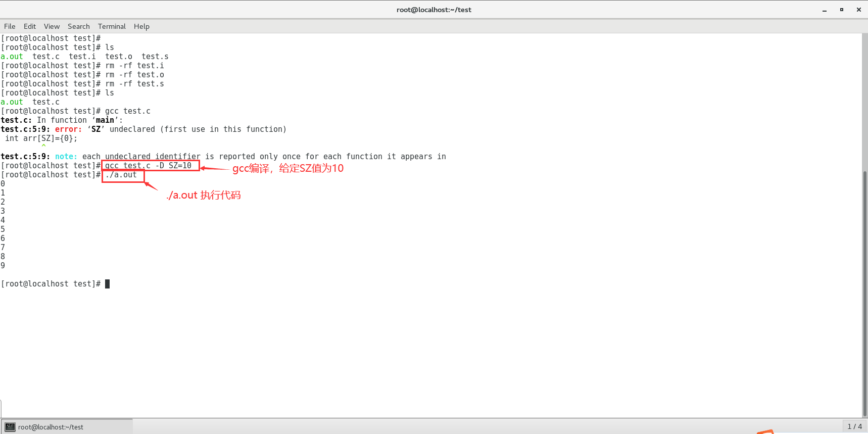Image resolution: width=868 pixels, height=434 pixels.
Task: Click the window title root@localhost:~/test
Action: (434, 10)
